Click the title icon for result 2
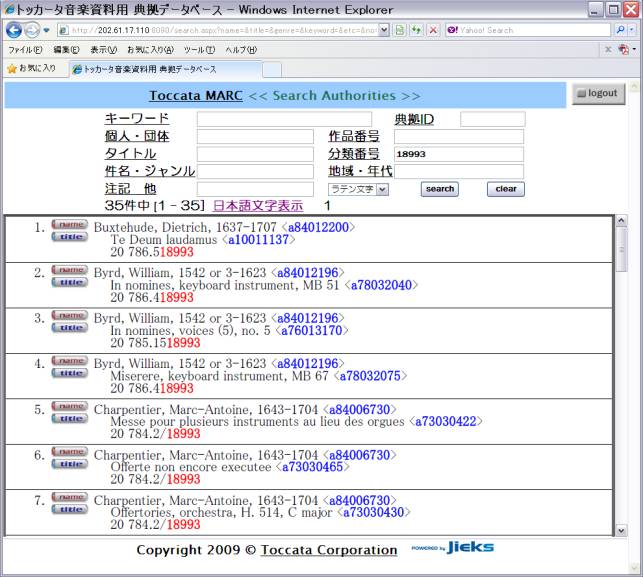Viewport: 643px width, 577px height. tap(69, 283)
